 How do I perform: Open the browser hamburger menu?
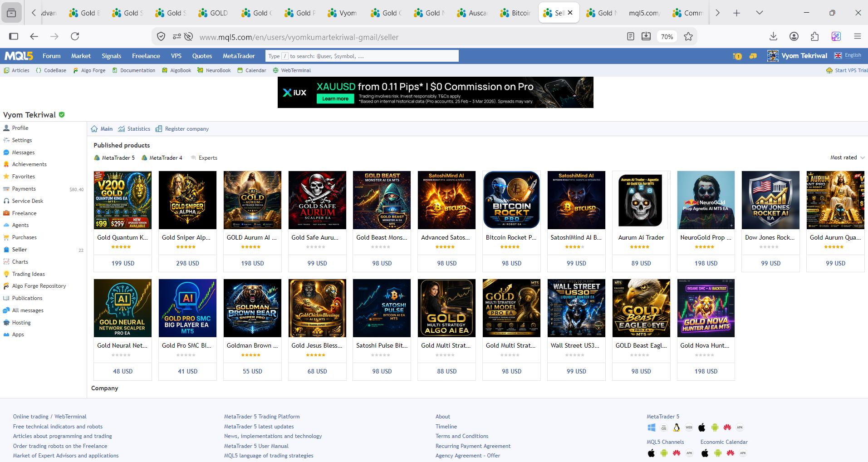(857, 36)
